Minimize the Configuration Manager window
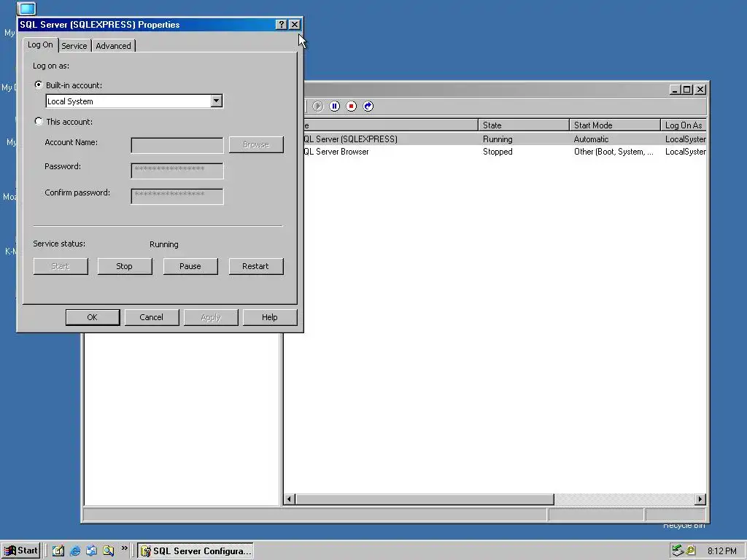The width and height of the screenshot is (747, 560). (675, 90)
